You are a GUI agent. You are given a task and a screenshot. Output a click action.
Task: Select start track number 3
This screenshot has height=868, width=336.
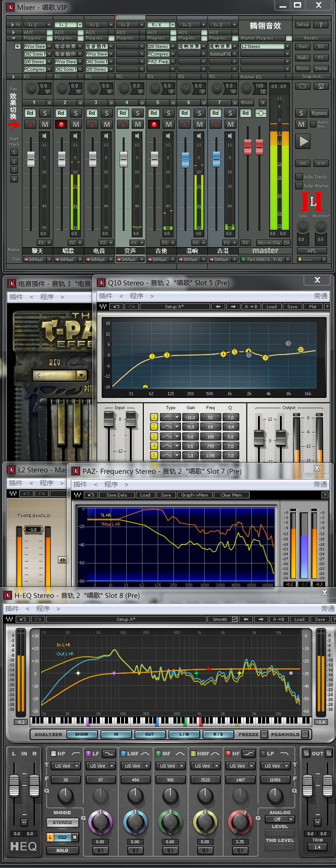[x=14, y=170]
